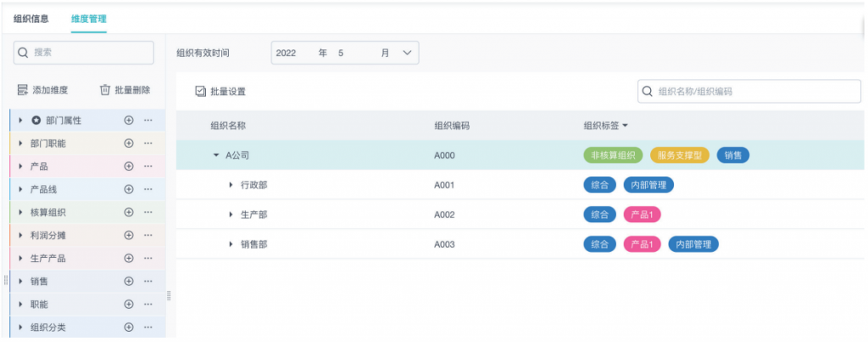The height and width of the screenshot is (342, 868).
Task: Expand the 部门职能 dimension
Action: 21,143
